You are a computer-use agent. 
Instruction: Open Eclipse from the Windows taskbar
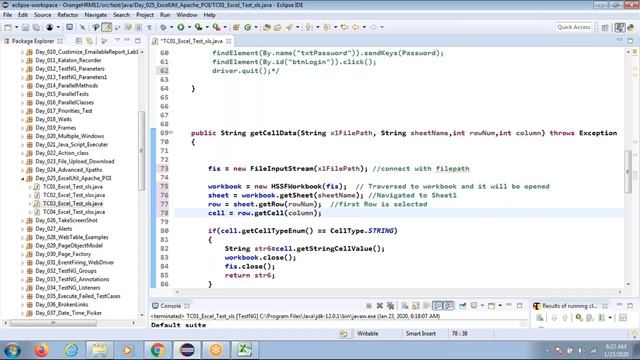coord(187,350)
